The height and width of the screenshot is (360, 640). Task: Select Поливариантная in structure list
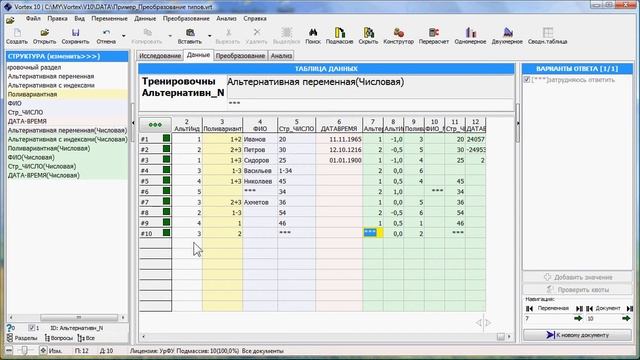click(x=32, y=94)
